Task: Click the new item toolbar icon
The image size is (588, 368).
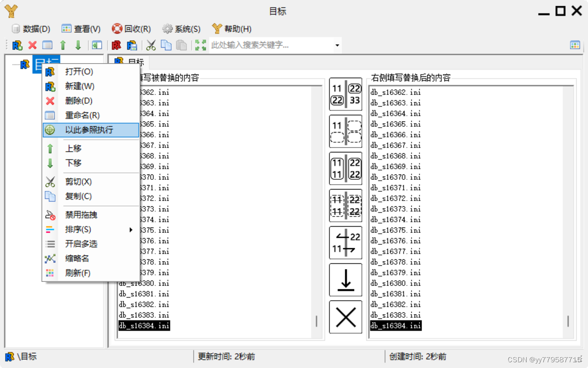Action: pyautogui.click(x=17, y=45)
